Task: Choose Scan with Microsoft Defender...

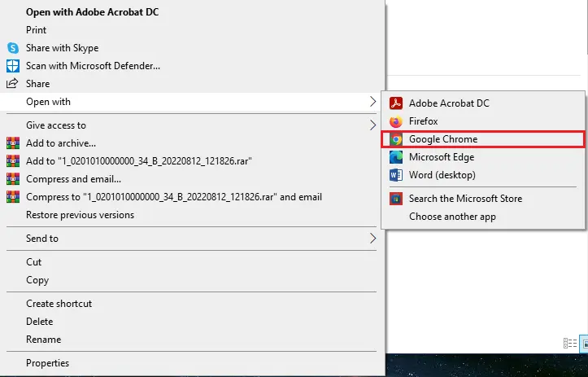Action: [x=191, y=66]
